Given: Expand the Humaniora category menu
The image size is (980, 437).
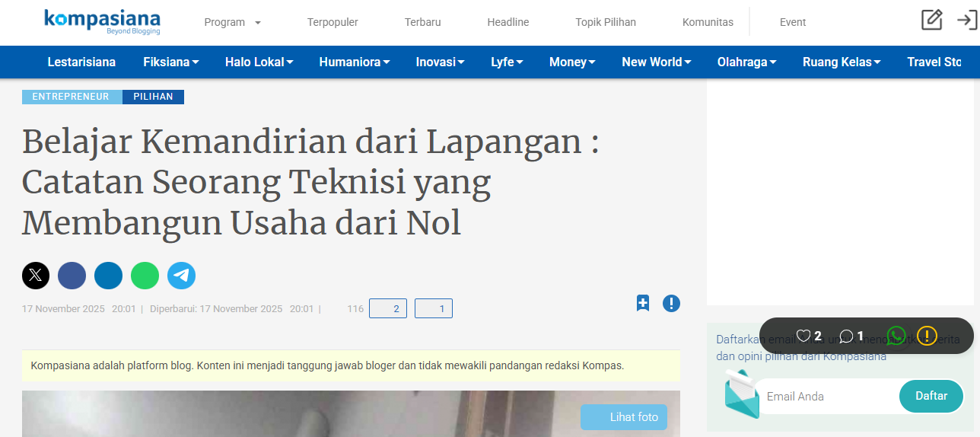Looking at the screenshot, I should 355,62.
